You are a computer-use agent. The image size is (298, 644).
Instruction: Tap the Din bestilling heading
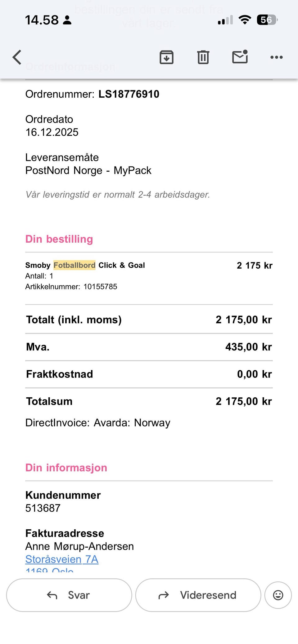[x=59, y=239]
